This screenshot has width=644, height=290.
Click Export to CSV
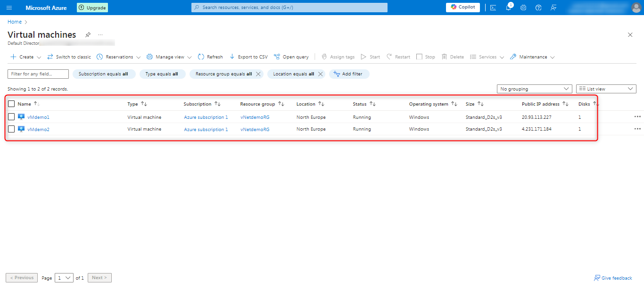(x=248, y=57)
